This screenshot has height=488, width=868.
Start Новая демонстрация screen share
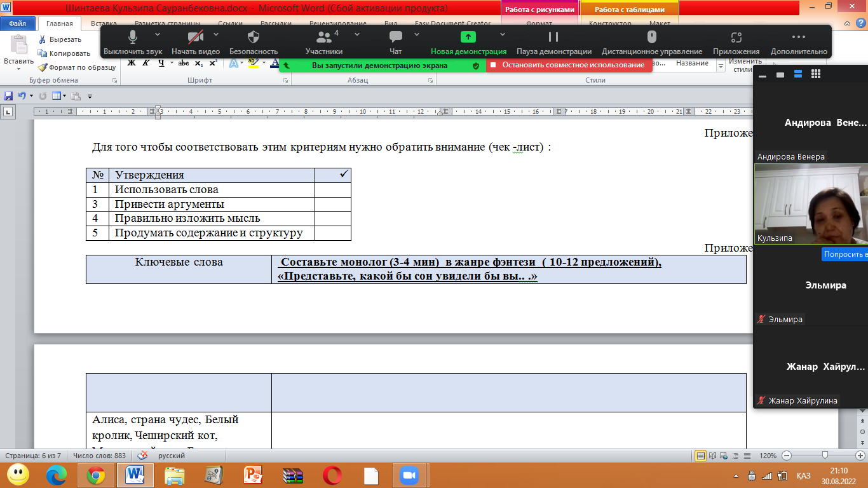click(x=468, y=42)
